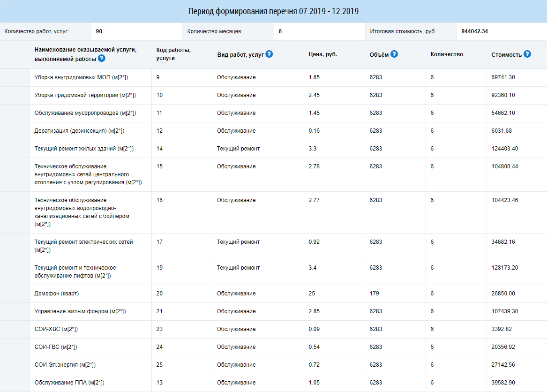547x392 pixels.
Task: Click cost value 107439.30
Action: (x=505, y=311)
